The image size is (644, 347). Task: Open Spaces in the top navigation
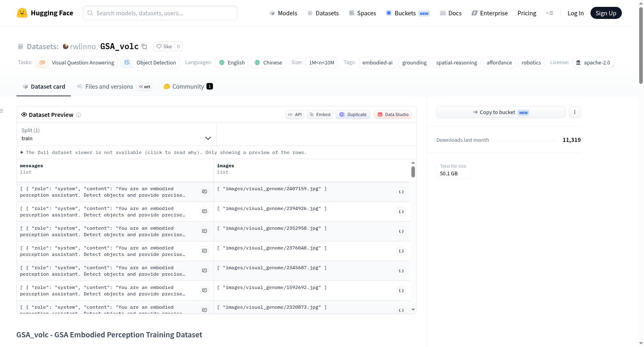click(x=362, y=13)
